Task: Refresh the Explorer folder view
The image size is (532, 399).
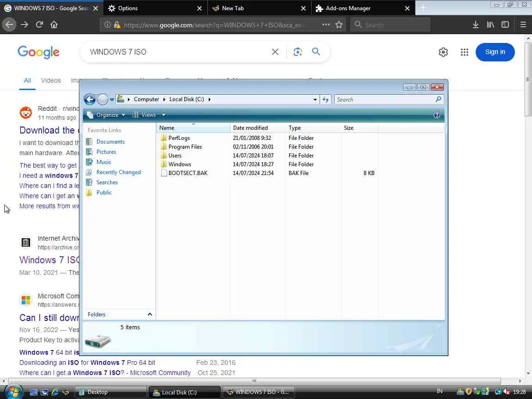Action: [326, 99]
